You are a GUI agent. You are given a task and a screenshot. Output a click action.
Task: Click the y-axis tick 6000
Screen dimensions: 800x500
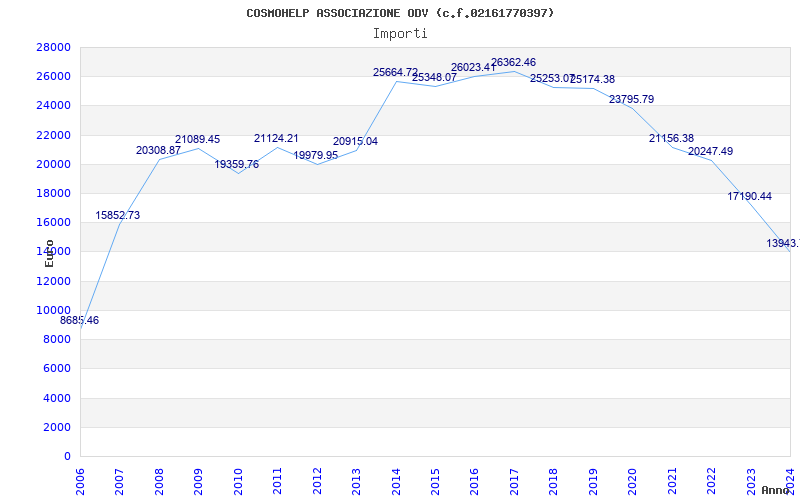(57, 368)
